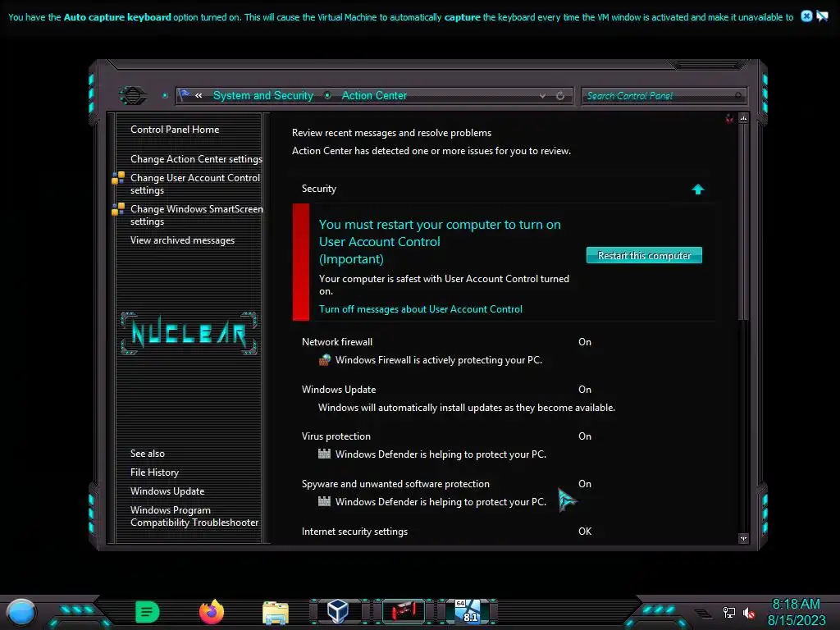This screenshot has width=840, height=630.
Task: Dismiss the Auto capture keyboard notification
Action: 806,16
